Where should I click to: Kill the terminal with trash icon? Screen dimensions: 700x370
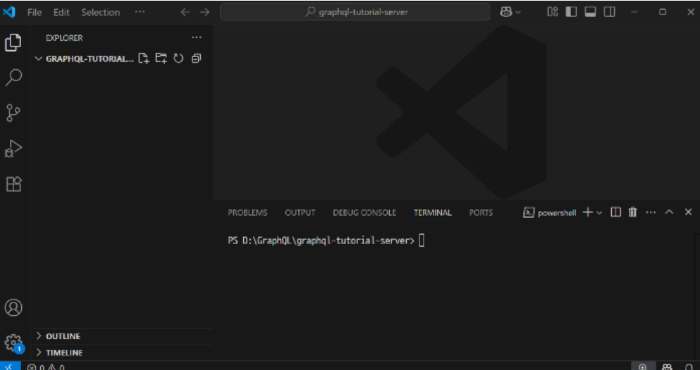633,212
